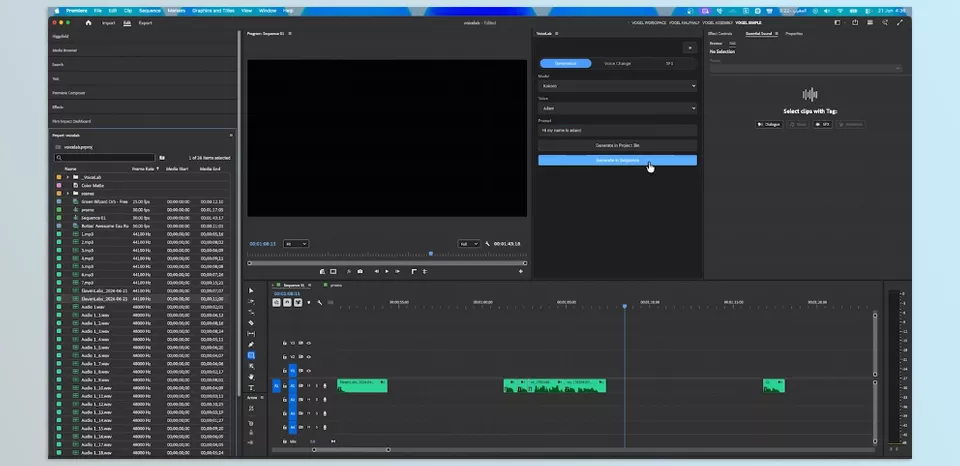Open the Import workspace link
Screen dimensions: 960x466
click(108, 23)
